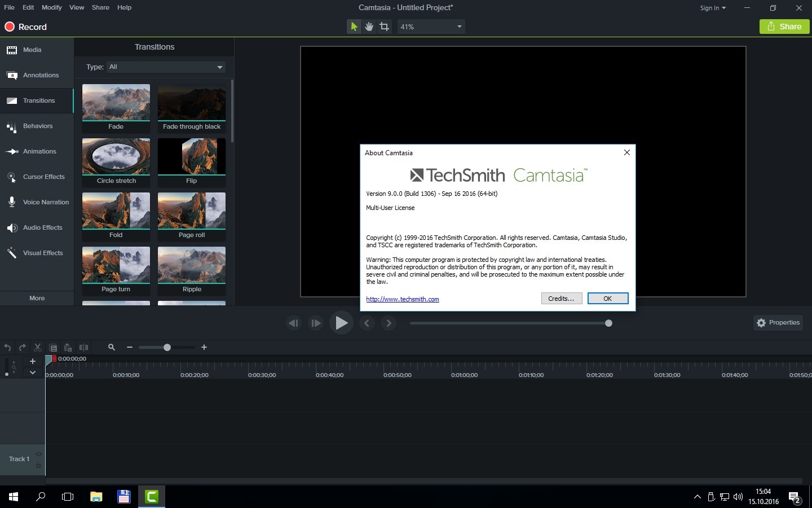Activate the Crop tool

point(384,27)
